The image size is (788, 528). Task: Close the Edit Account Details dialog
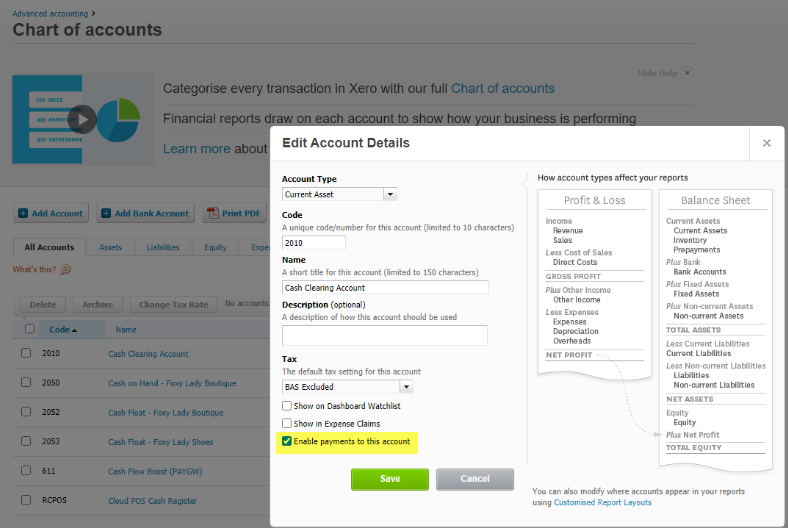766,143
